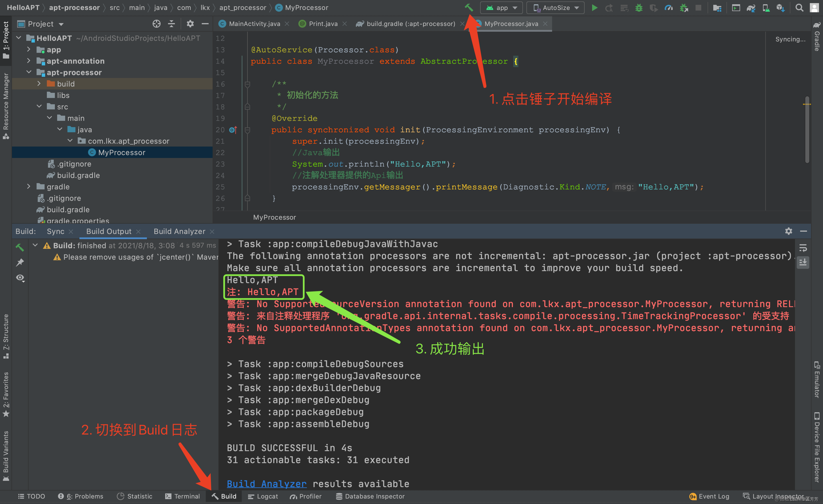Click the rebuild hammer icon in Build panel

point(20,247)
